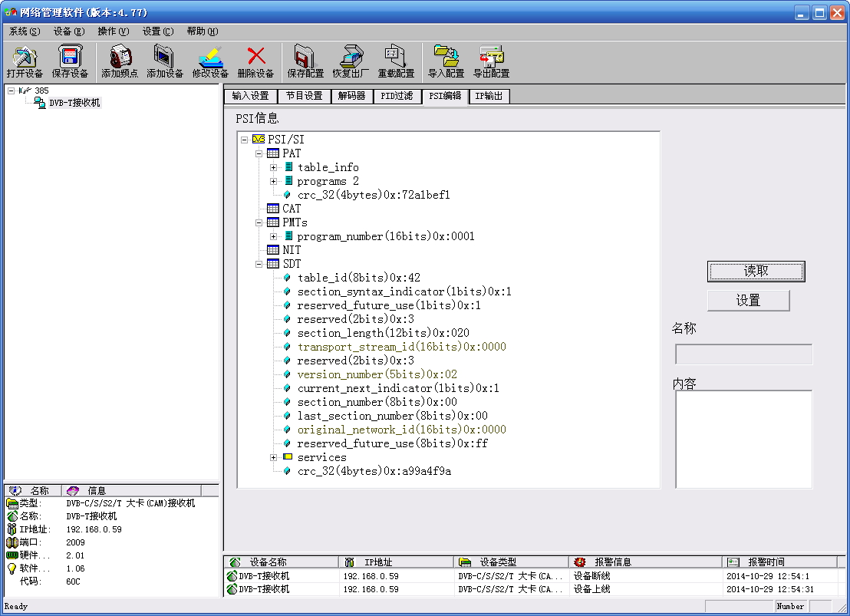This screenshot has height=616, width=850.
Task: Select the DVB-T接收机 device icon in tree
Action: tap(40, 103)
